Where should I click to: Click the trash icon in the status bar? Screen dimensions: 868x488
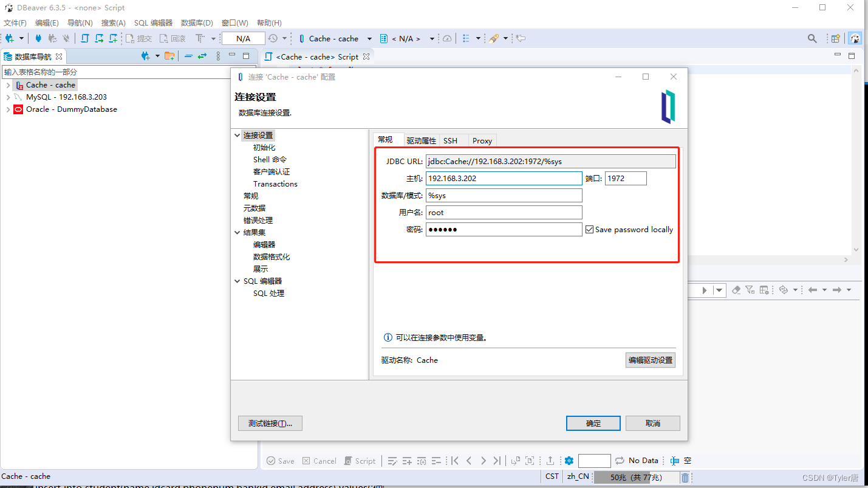[x=685, y=477]
